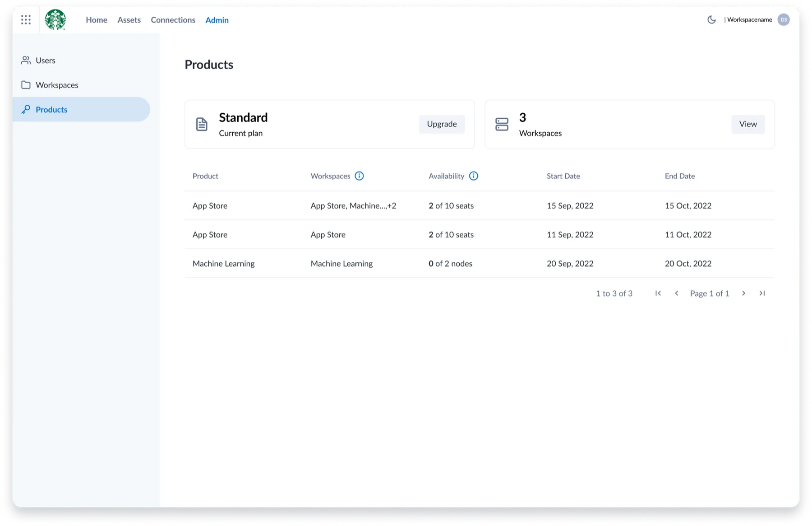Click the '11 Sep, 2022' start date
This screenshot has height=526, width=812.
(x=570, y=235)
